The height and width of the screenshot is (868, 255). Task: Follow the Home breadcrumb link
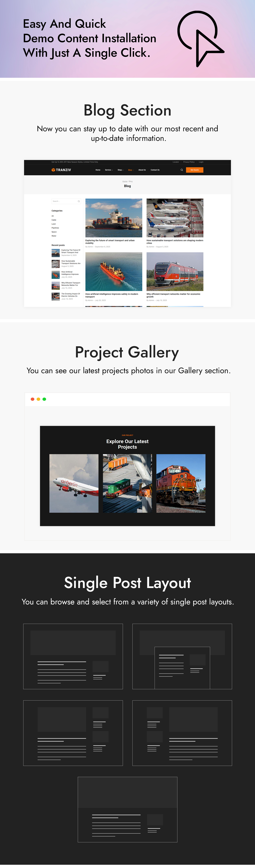point(125,181)
